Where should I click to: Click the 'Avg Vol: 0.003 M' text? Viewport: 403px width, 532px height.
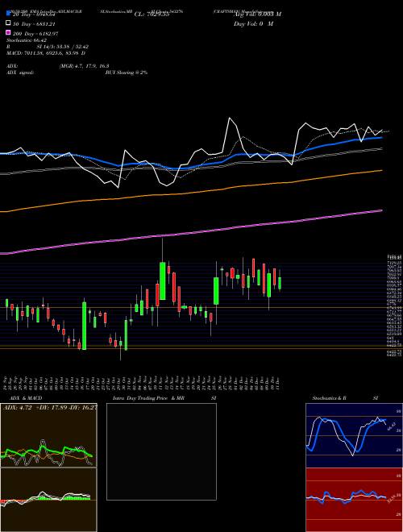(257, 15)
